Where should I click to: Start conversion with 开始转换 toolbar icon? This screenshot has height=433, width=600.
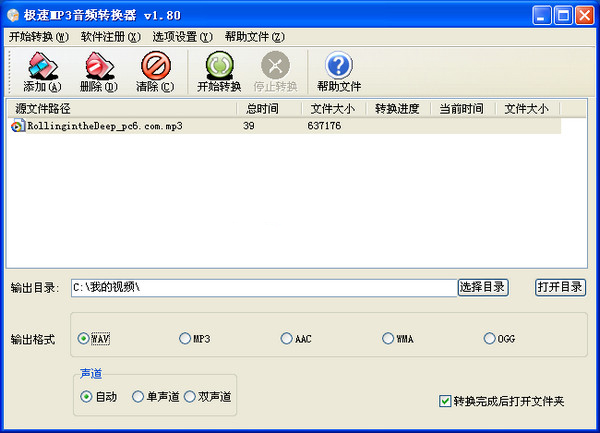[x=219, y=72]
